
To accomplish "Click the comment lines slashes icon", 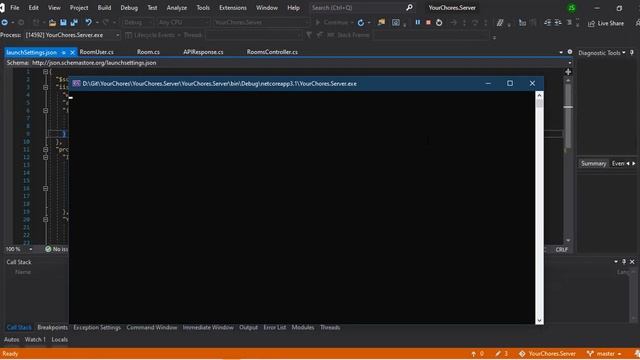I will pos(500,23).
